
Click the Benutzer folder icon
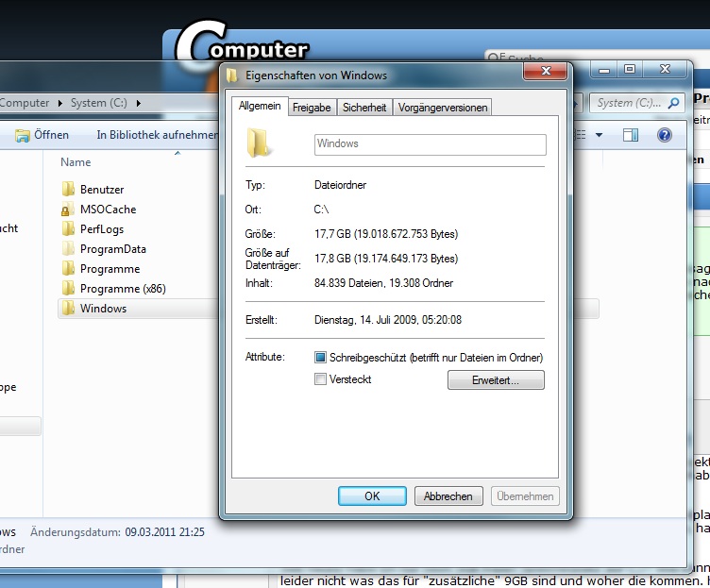click(68, 189)
